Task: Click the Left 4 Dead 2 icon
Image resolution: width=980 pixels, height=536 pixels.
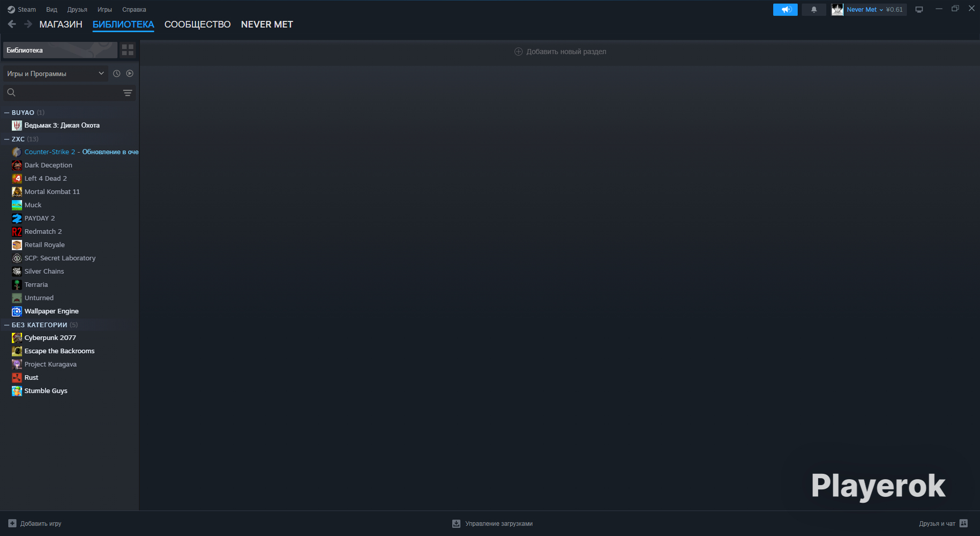Action: 17,178
